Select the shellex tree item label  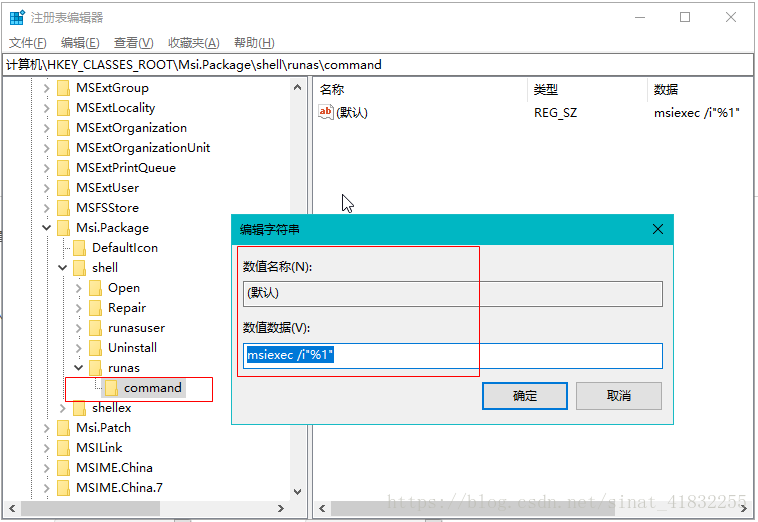[x=112, y=408]
